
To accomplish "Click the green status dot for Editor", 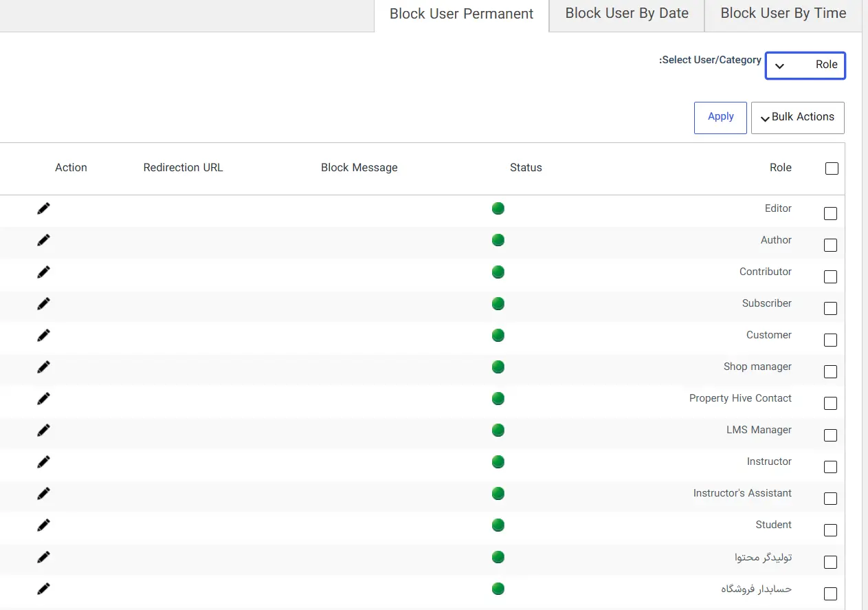I will point(498,208).
